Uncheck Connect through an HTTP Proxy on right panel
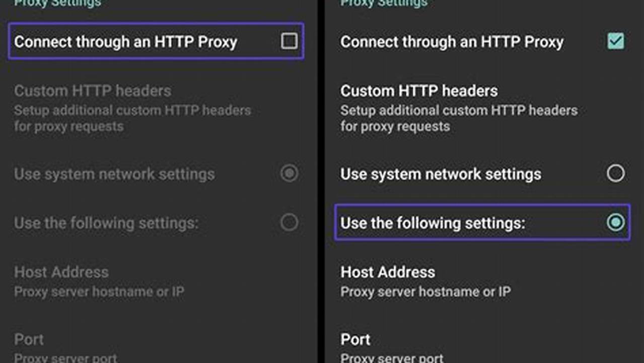This screenshot has width=644, height=363. pos(615,42)
